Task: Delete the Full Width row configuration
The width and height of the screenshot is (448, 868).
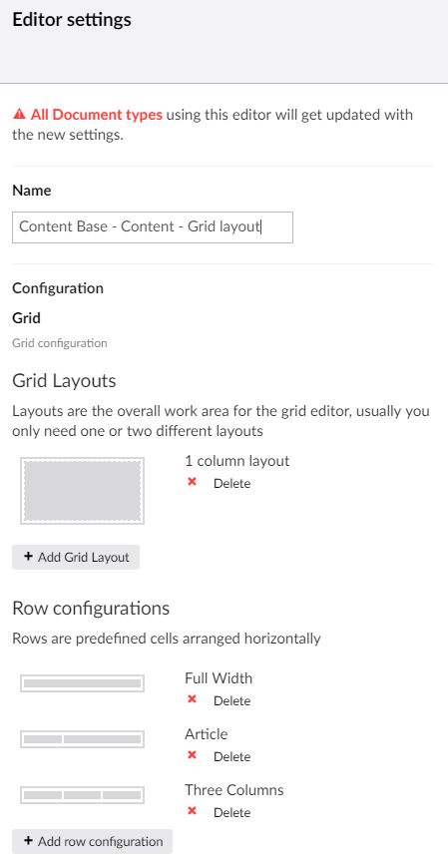Action: coord(232,700)
